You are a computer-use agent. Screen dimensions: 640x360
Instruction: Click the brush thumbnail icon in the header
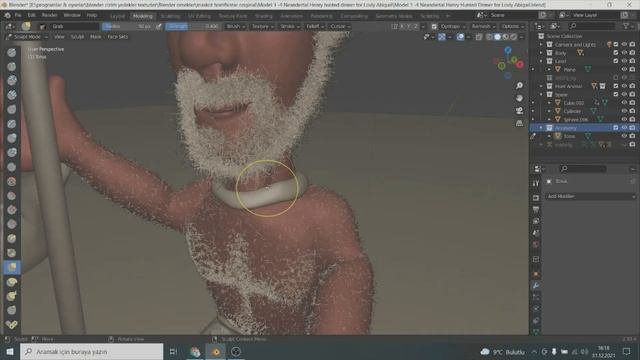tap(26, 26)
